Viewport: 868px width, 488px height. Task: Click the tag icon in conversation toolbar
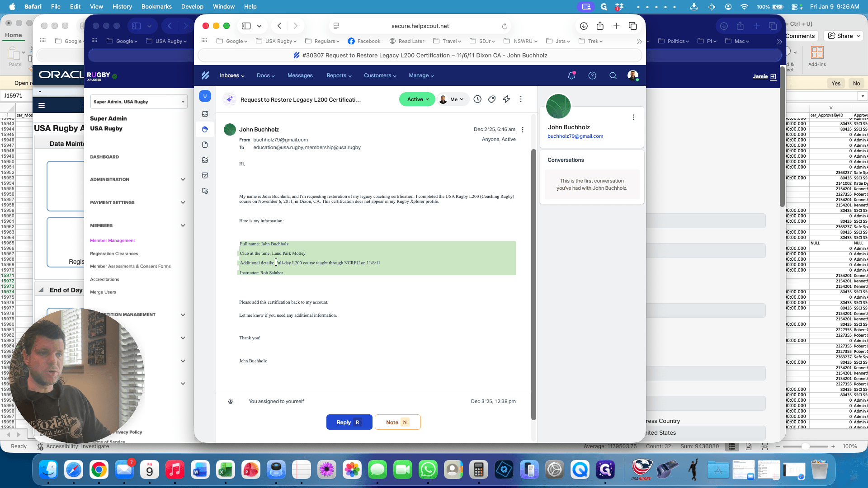coord(492,99)
